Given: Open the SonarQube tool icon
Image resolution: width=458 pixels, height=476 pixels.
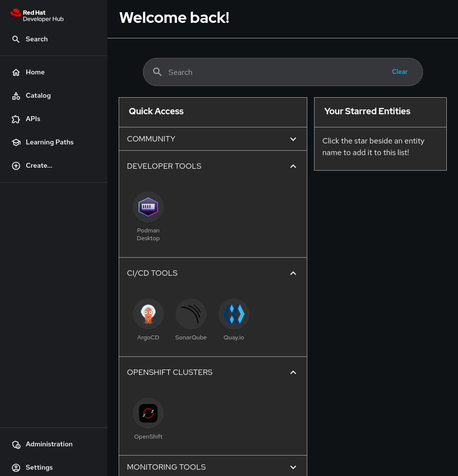Looking at the screenshot, I should [x=191, y=314].
